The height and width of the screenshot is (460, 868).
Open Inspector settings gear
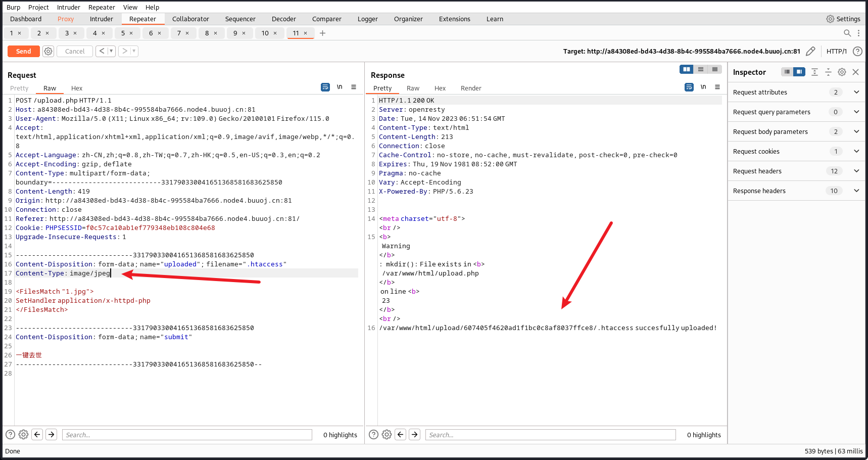[842, 72]
